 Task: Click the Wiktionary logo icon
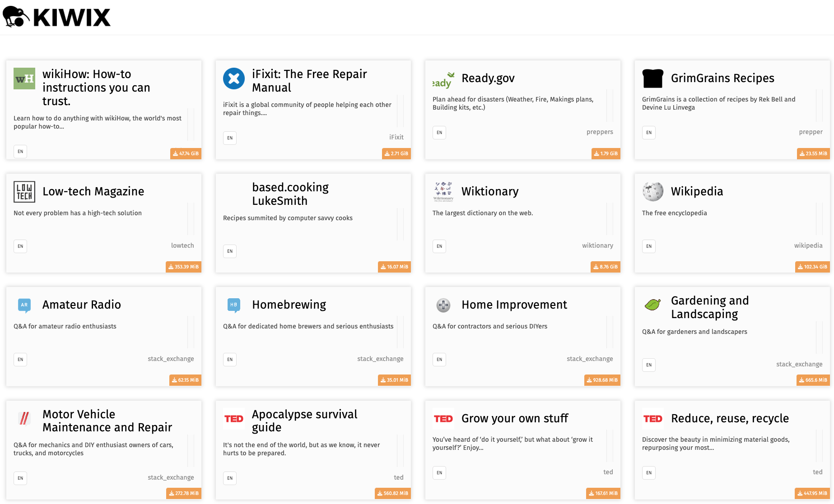pos(443,192)
